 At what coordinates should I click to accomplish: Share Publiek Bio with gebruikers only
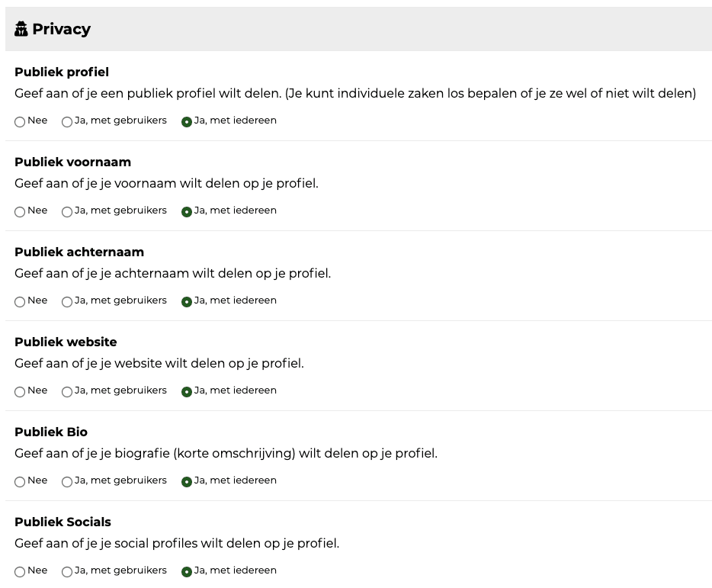tap(67, 482)
